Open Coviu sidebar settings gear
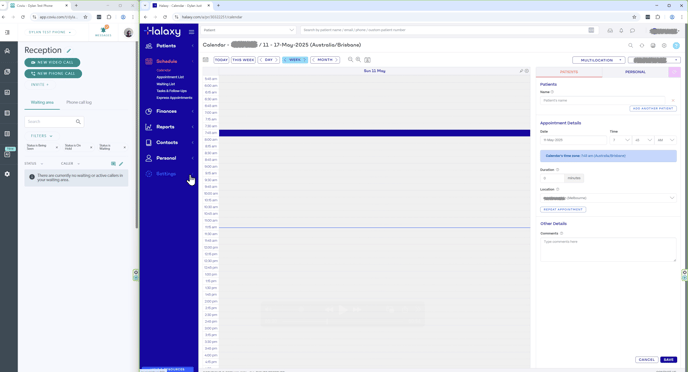The image size is (688, 372). tap(7, 174)
